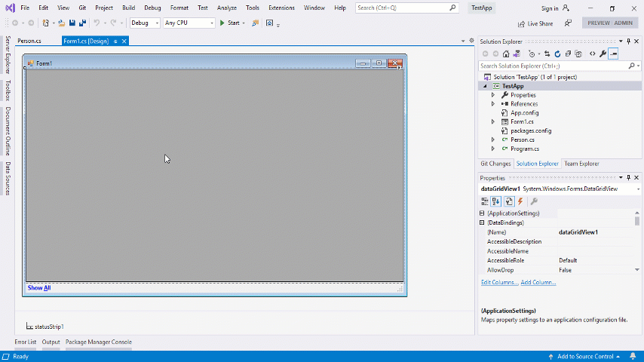Viewport: 644px width, 362px height.
Task: Expand the References node
Action: pos(493,104)
